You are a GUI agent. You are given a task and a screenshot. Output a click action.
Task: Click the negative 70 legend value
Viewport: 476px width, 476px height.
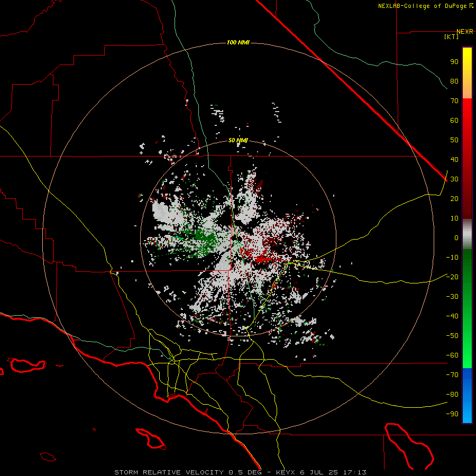tap(452, 375)
